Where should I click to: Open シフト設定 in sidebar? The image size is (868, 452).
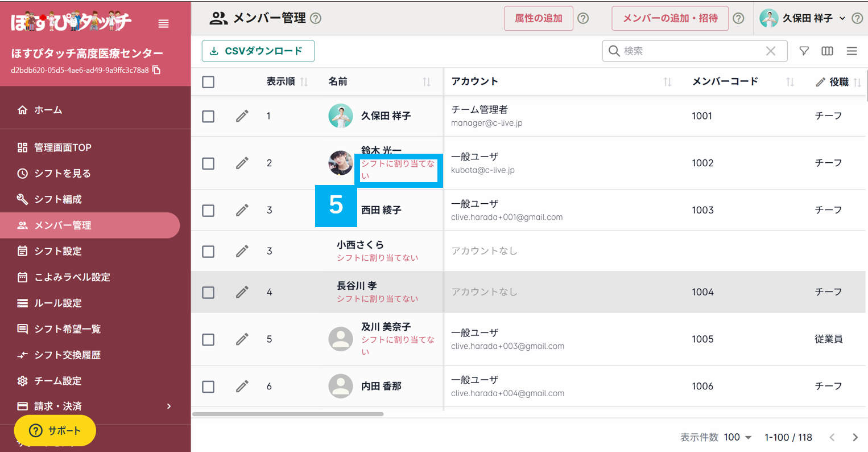tap(57, 251)
